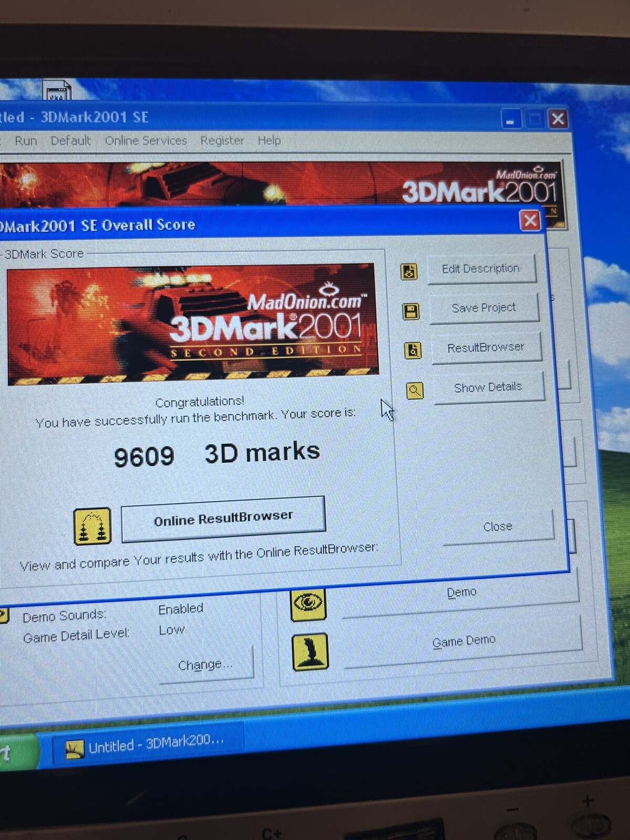Click the "3D marks" text
630x840 pixels.
pyautogui.click(x=262, y=453)
